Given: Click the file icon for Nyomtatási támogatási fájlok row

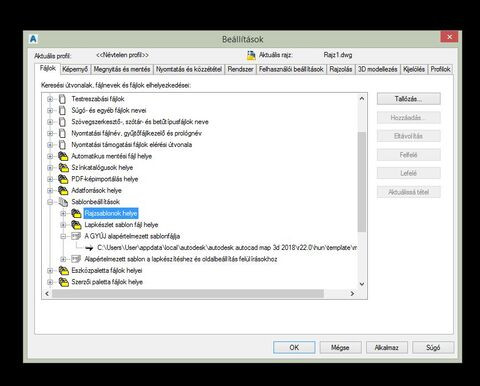Looking at the screenshot, I should [x=62, y=145].
